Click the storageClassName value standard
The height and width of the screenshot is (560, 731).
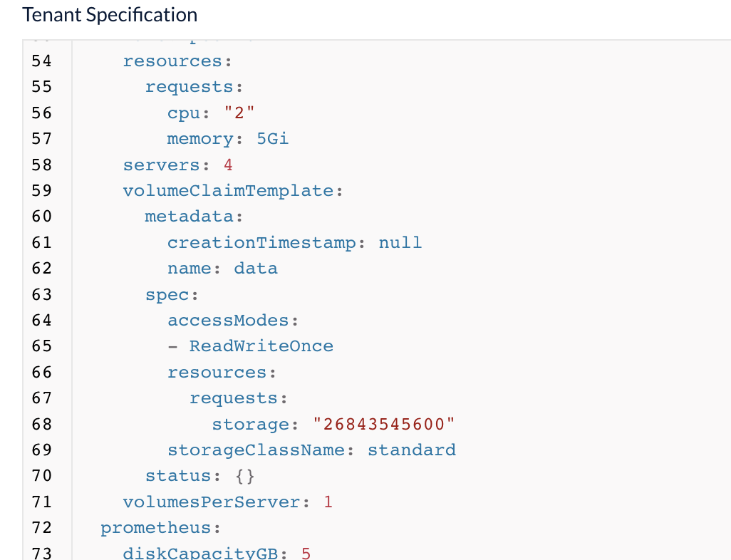coord(411,450)
